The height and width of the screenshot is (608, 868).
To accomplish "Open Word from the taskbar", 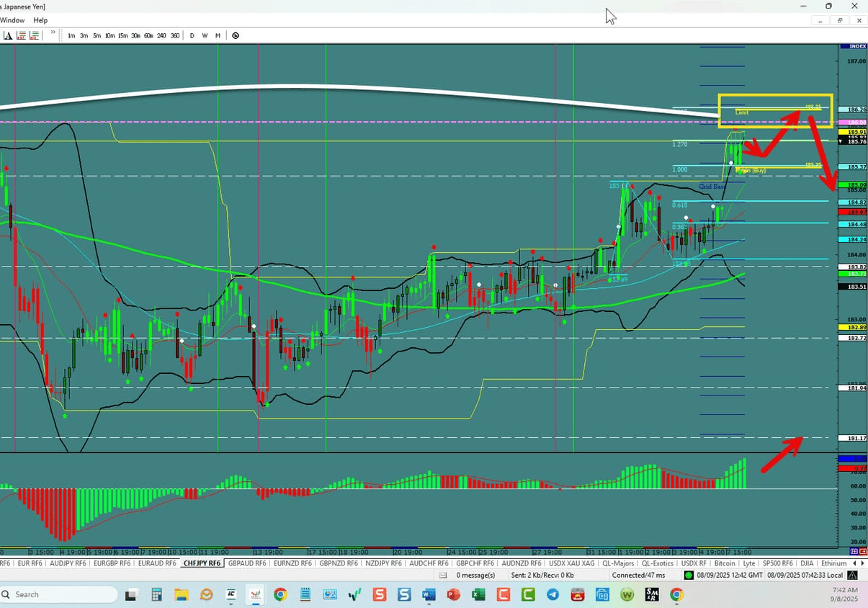I will pos(428,594).
